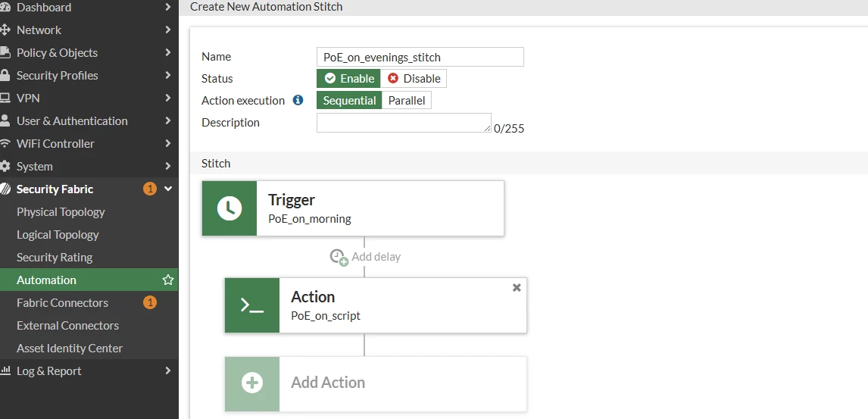Screen dimensions: 868x419
Task: Click the Security Fabric logo icon
Action: pos(5,189)
